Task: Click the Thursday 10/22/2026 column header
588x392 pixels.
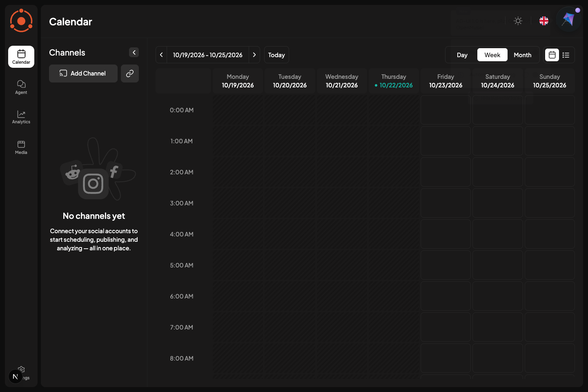Action: coord(394,81)
